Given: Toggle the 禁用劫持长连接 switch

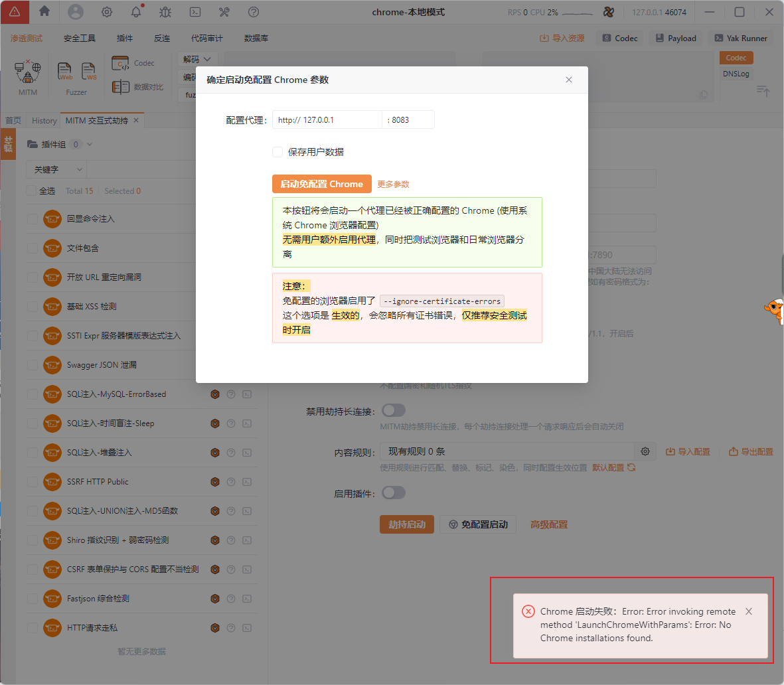Looking at the screenshot, I should [394, 410].
